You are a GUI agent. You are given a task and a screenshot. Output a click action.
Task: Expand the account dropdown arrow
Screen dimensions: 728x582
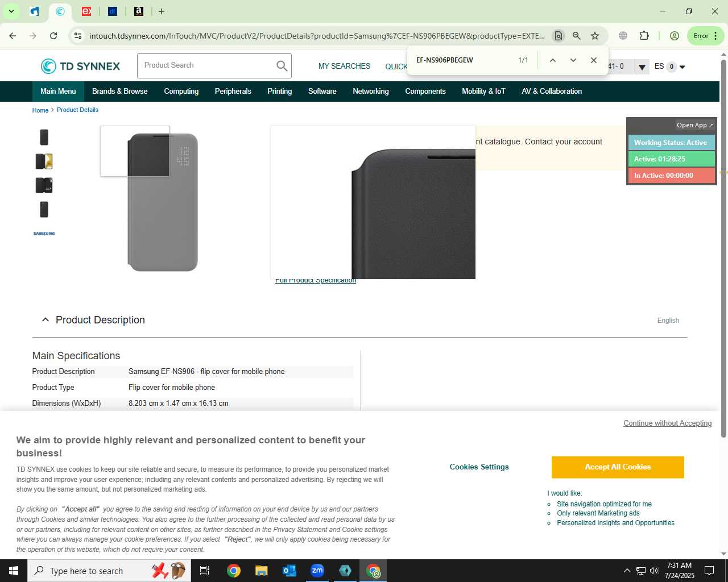pyautogui.click(x=642, y=67)
